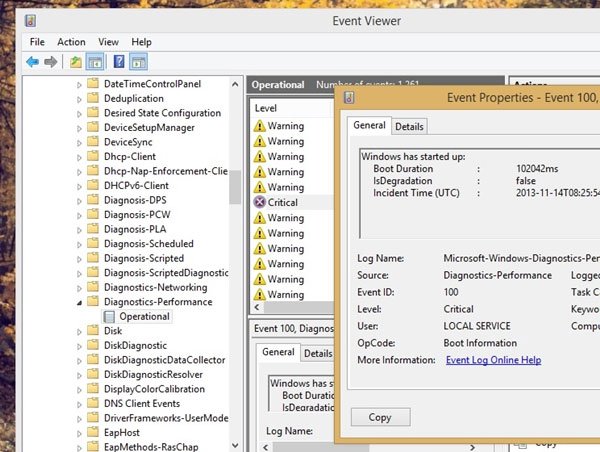The height and width of the screenshot is (452, 600).
Task: Click the Copy button in Event Properties
Action: [x=380, y=417]
